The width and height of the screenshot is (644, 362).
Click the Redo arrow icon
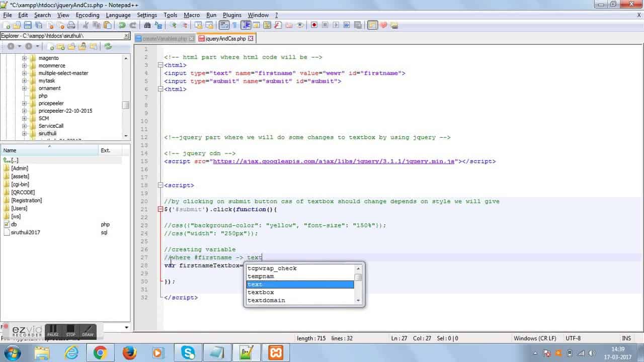pyautogui.click(x=133, y=25)
